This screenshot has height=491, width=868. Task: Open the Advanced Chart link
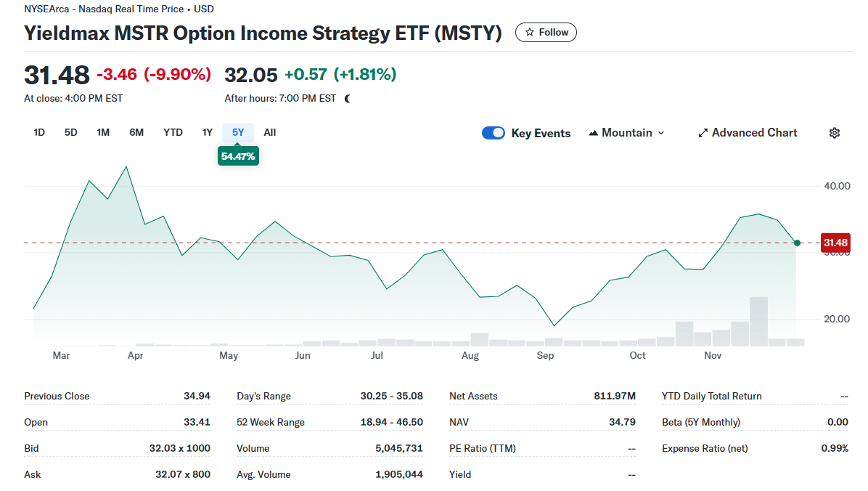point(748,133)
